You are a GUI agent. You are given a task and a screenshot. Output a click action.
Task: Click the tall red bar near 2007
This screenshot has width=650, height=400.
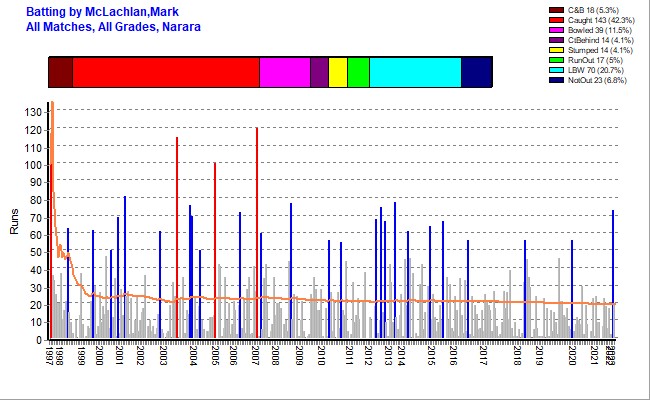point(257,230)
